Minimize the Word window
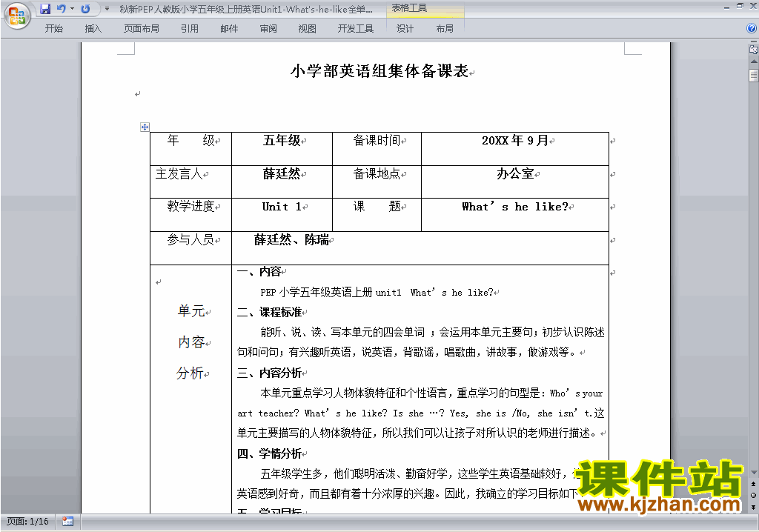Screen dimensions: 759x532 pos(726,7)
